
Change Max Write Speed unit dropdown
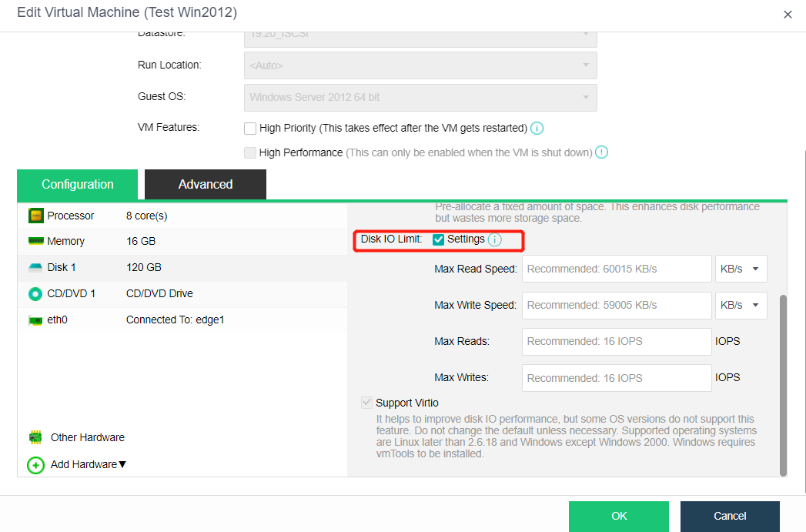click(741, 306)
